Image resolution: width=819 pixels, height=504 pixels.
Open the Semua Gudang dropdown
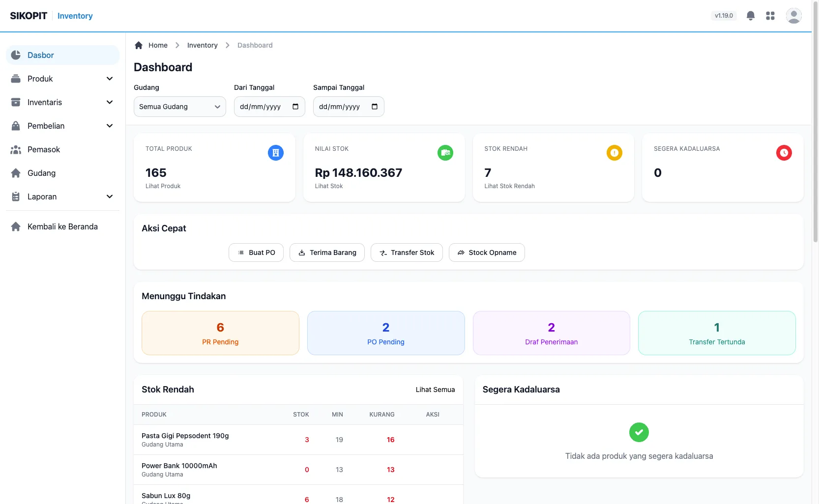[180, 107]
